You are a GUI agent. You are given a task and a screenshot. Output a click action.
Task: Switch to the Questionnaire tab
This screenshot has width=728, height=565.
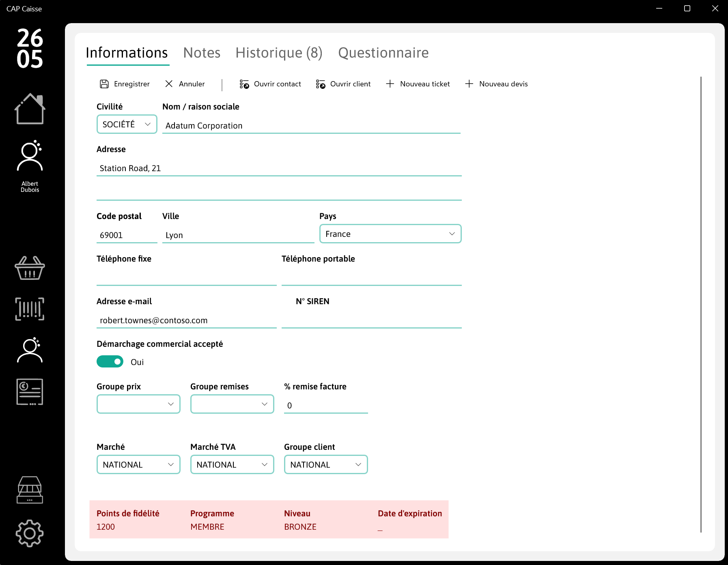383,53
